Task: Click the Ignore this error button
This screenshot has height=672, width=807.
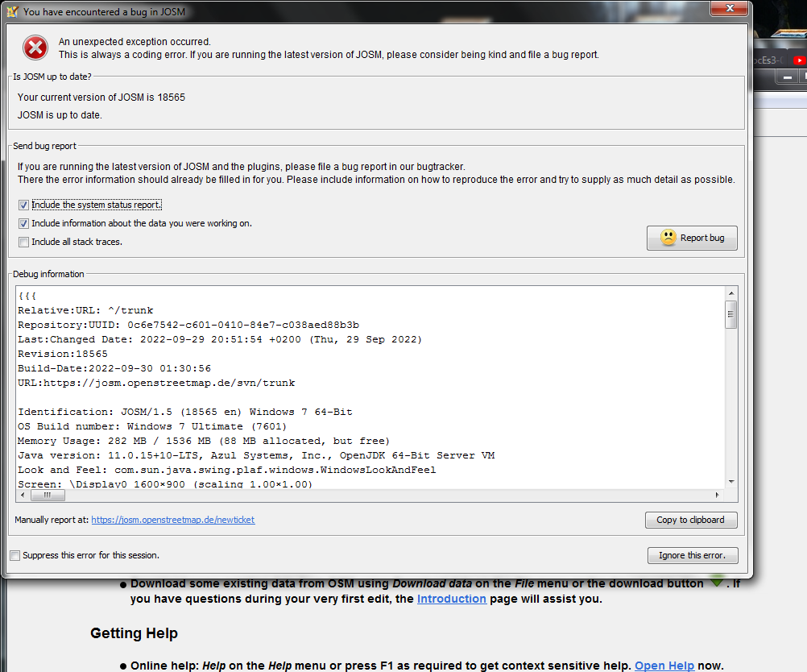Action: pyautogui.click(x=692, y=555)
